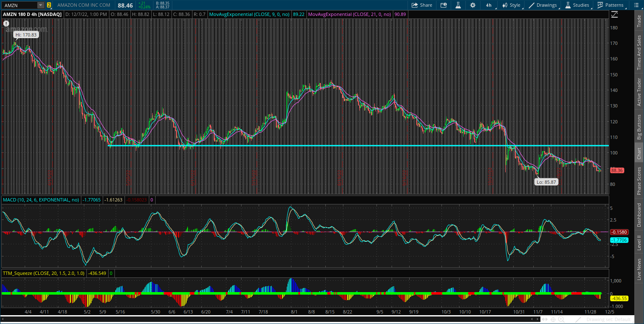Open the 4h timeframe dropdown
The width and height of the screenshot is (644, 324).
pos(489,5)
